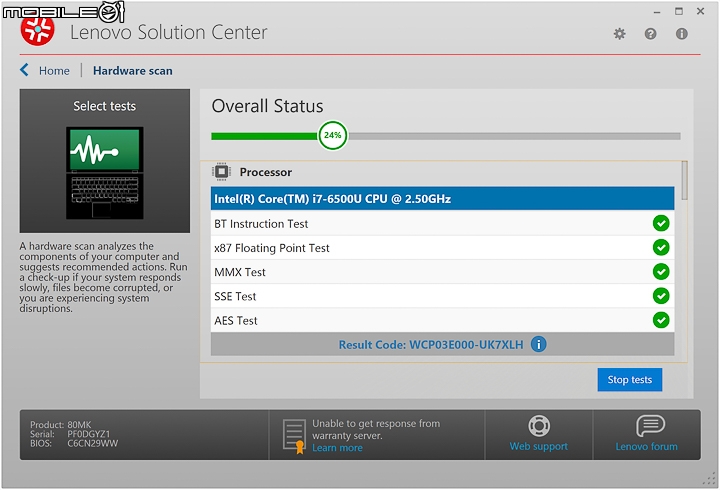Select the SSE Test row
The height and width of the screenshot is (490, 720).
pos(442,296)
